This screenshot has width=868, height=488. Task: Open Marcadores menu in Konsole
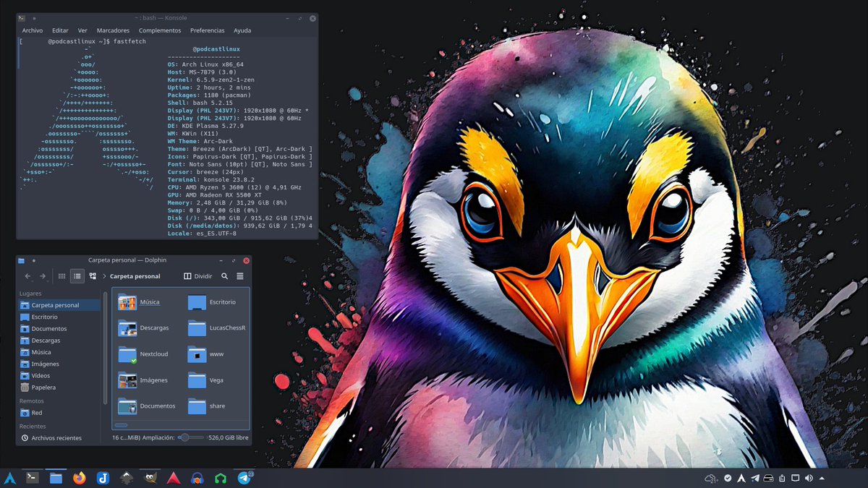[x=113, y=30]
